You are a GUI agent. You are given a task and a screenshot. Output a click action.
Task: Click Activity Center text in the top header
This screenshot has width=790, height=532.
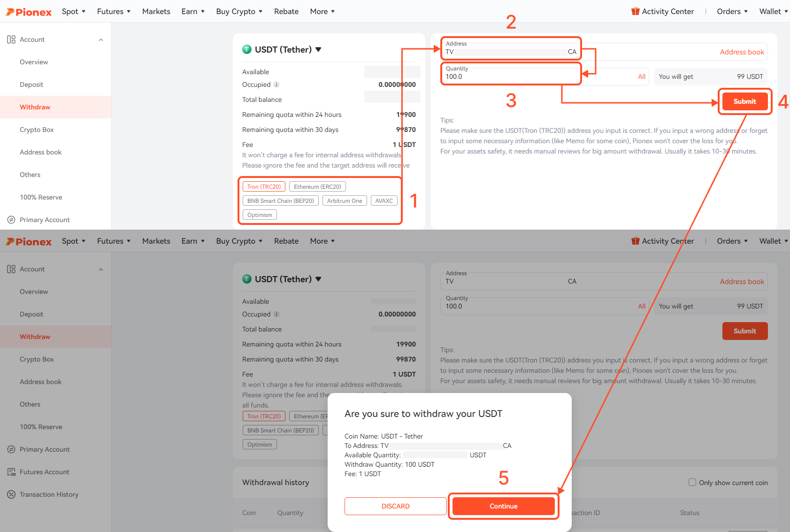coord(667,11)
